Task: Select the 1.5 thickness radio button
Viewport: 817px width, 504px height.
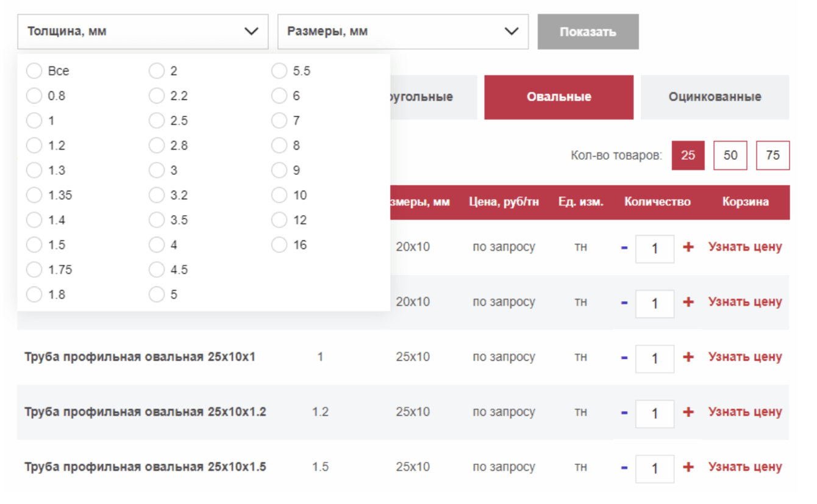Action: pyautogui.click(x=34, y=245)
